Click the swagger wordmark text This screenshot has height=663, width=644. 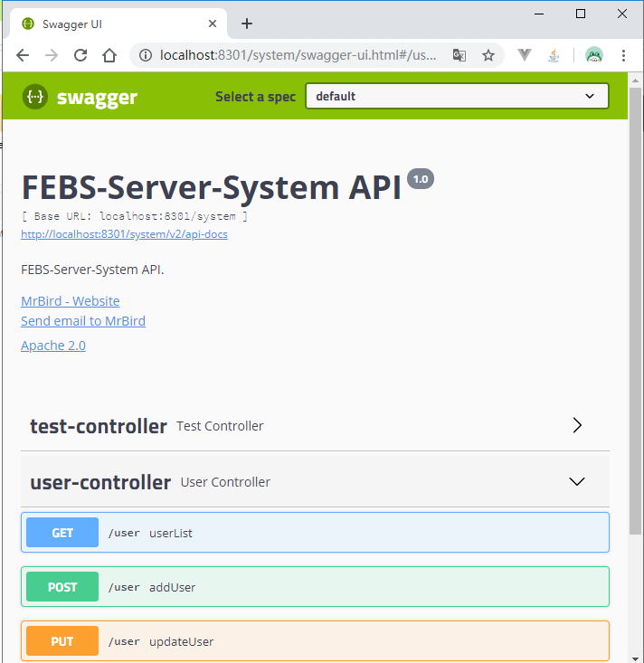(x=97, y=98)
